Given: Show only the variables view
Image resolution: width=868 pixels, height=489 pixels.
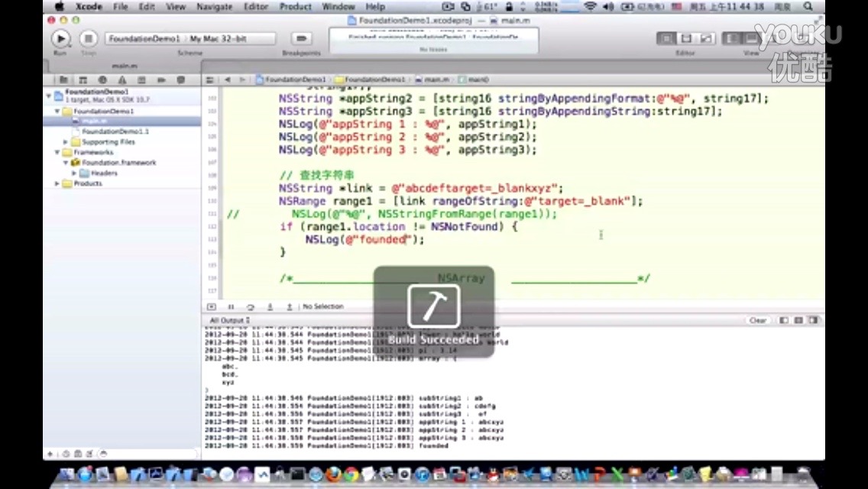Looking at the screenshot, I should pos(784,320).
